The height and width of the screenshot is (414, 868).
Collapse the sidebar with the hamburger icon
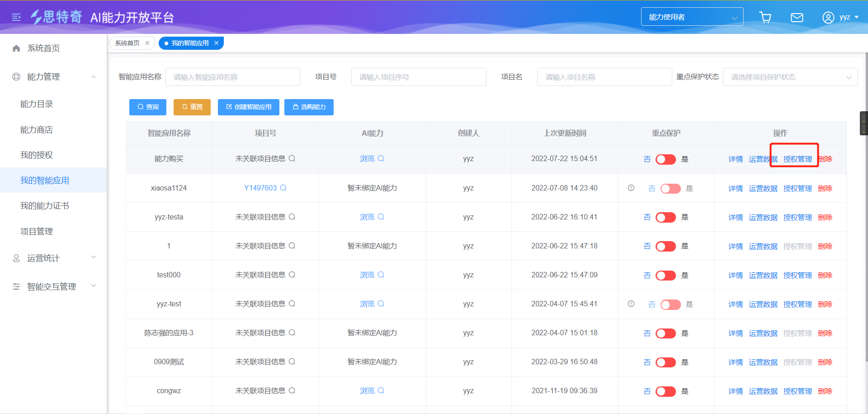(x=16, y=17)
